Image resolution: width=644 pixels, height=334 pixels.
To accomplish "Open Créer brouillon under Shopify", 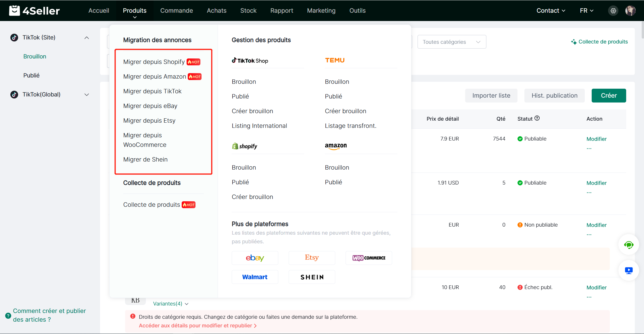I will tap(252, 197).
